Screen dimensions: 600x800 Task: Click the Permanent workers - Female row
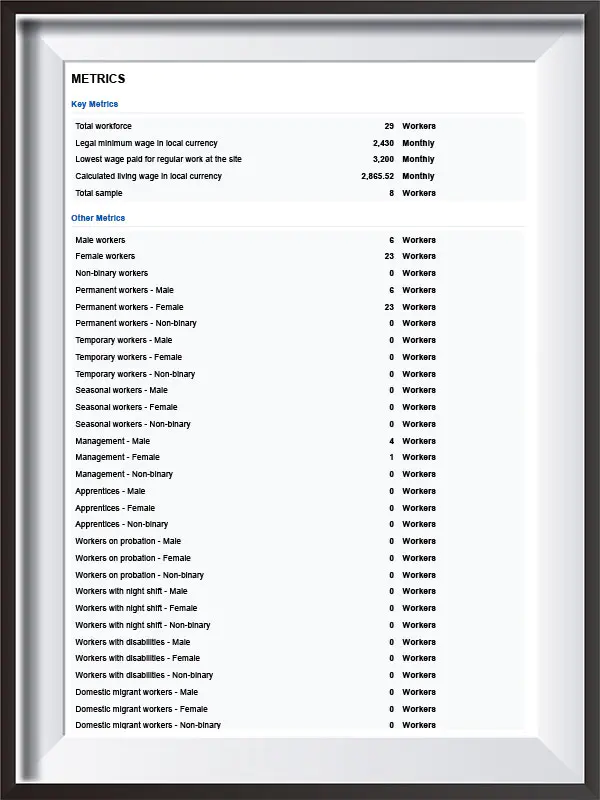click(x=298, y=307)
